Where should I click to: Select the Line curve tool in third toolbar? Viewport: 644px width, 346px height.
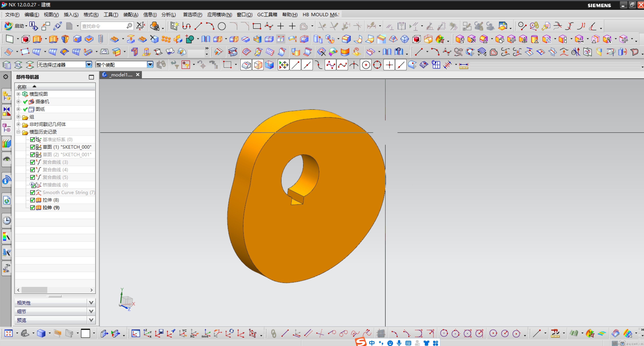click(x=419, y=52)
